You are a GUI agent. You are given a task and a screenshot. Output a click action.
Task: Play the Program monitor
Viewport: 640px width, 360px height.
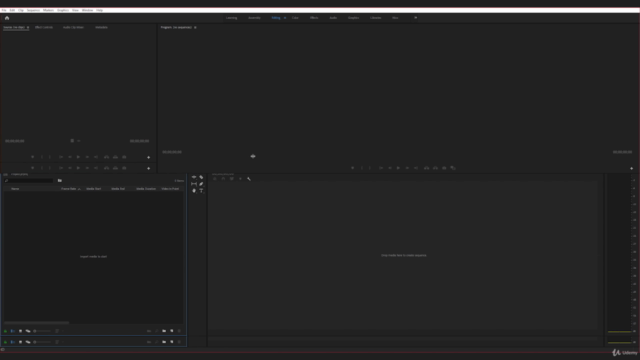point(398,168)
